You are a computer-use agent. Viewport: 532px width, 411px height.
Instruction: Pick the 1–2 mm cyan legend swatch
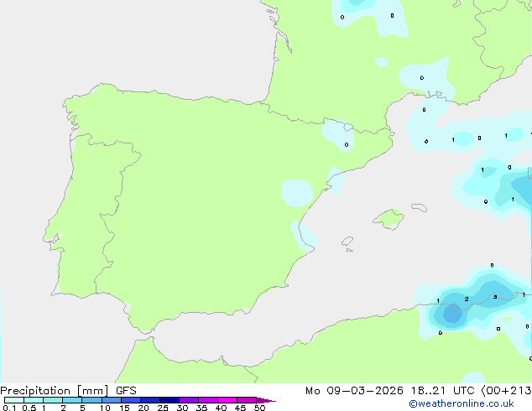53,400
